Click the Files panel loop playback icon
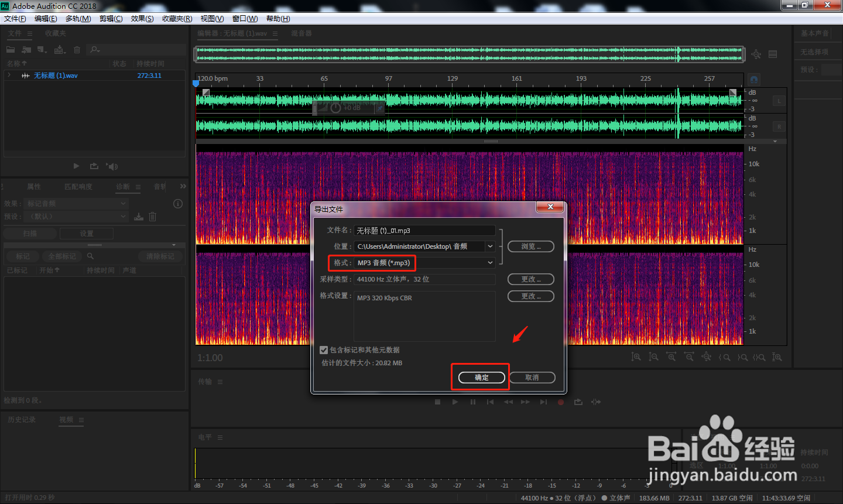 click(x=94, y=166)
